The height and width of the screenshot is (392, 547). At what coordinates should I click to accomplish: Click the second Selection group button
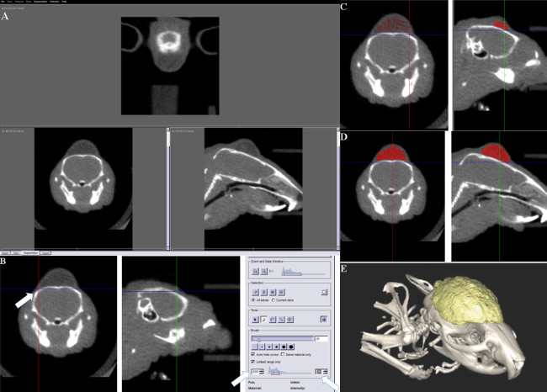264,292
